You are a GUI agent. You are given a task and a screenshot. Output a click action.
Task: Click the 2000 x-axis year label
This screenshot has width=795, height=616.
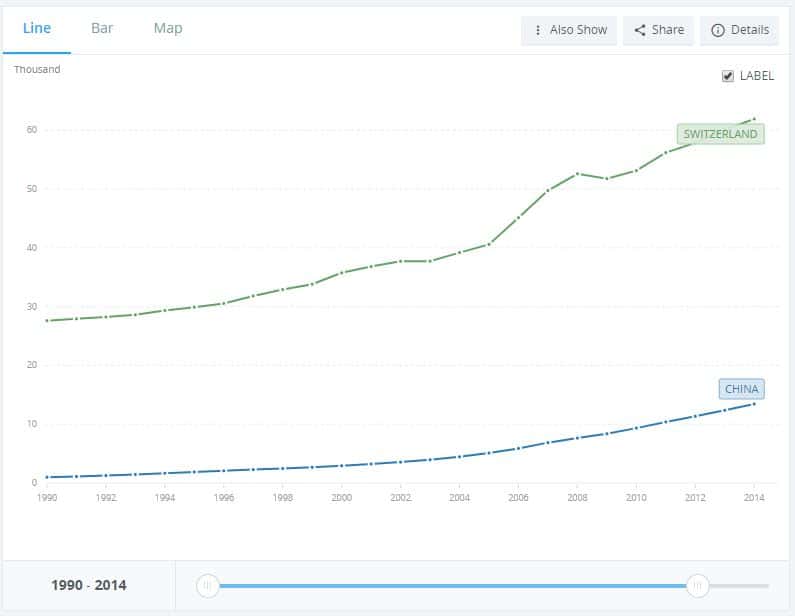tap(341, 497)
